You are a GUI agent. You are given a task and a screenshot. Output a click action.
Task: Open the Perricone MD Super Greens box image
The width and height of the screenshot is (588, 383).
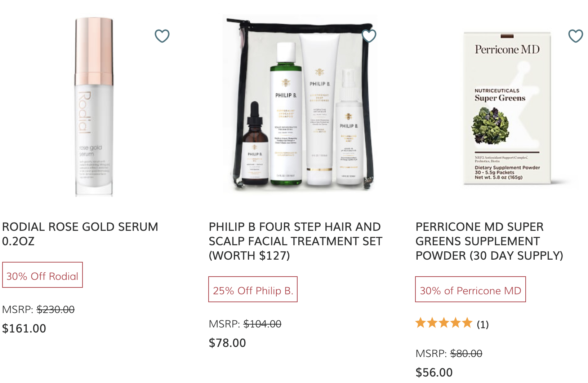coord(507,108)
